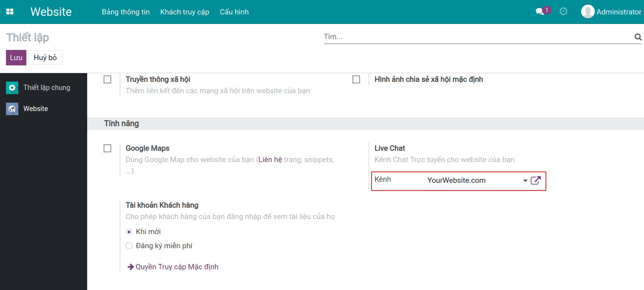Click the Lưu save button
The image size is (644, 290).
tap(16, 58)
